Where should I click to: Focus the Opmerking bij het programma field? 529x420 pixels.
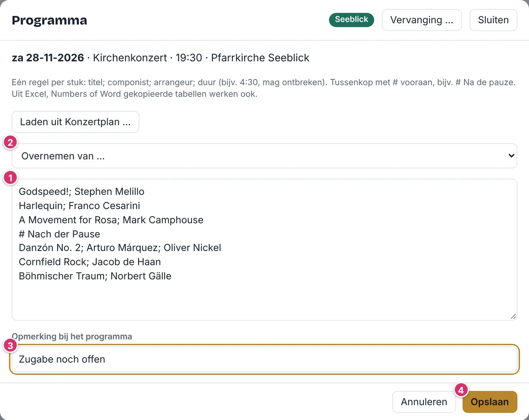click(264, 359)
